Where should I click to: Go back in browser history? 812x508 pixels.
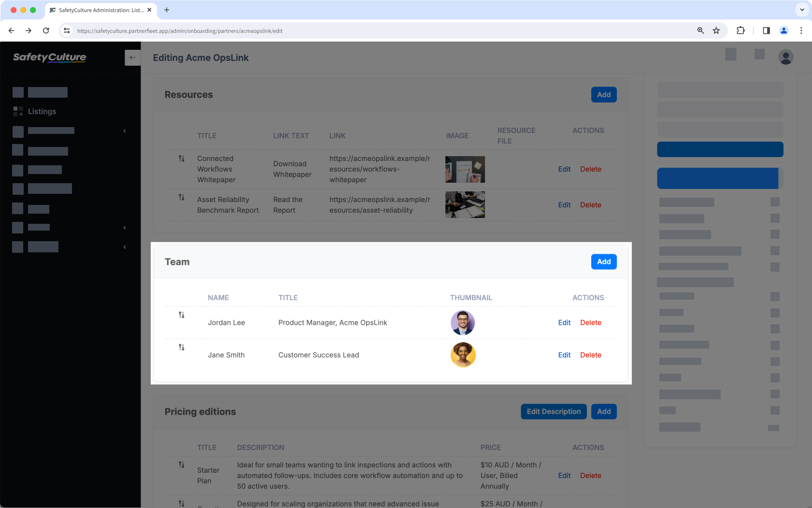coord(12,30)
